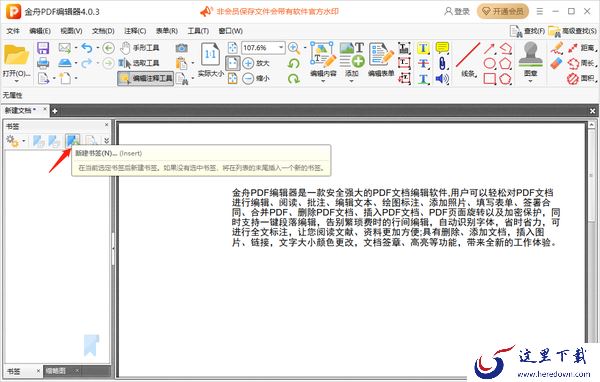Click the plus icon to add new tab

point(55,111)
